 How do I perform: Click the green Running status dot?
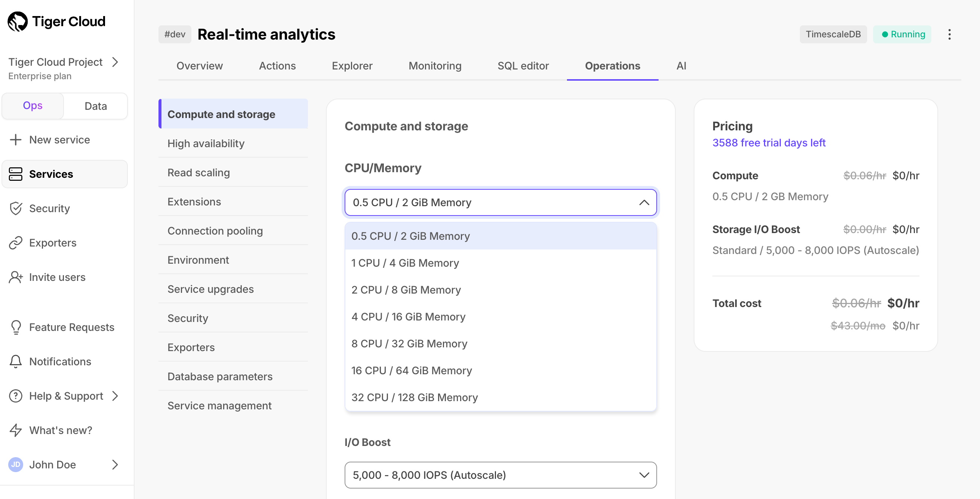[885, 34]
